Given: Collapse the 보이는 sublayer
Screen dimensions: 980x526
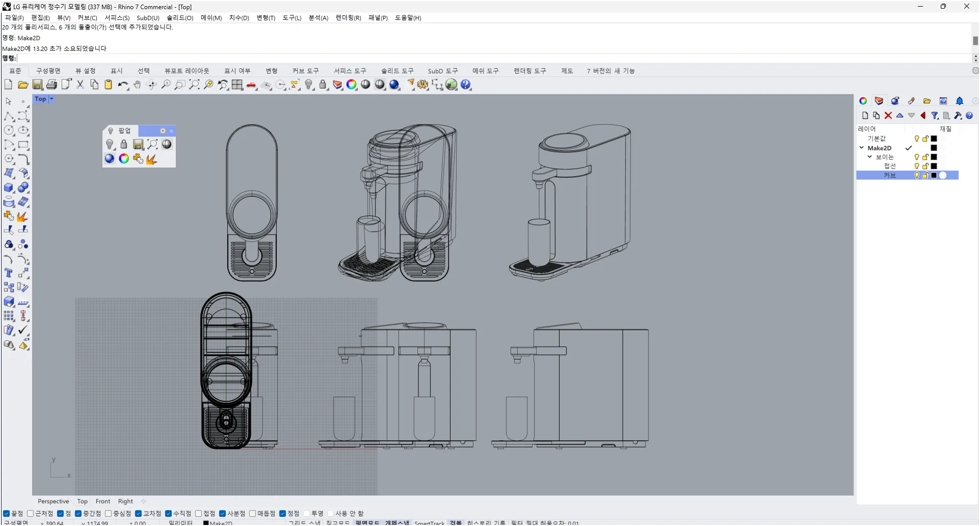Looking at the screenshot, I should click(870, 157).
